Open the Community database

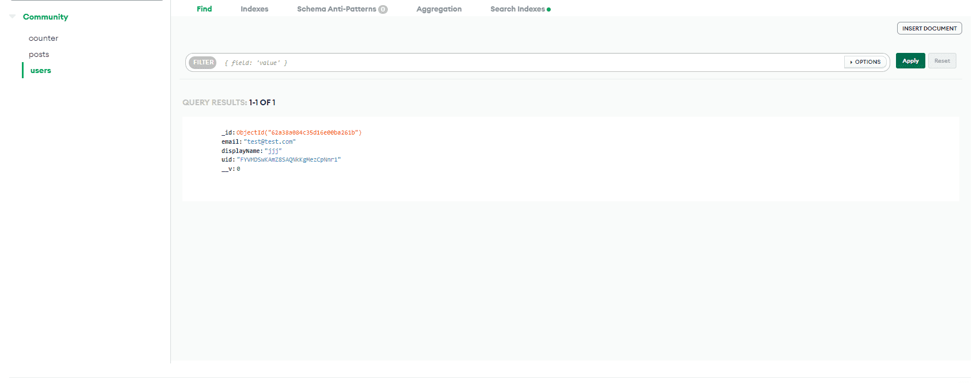[45, 17]
